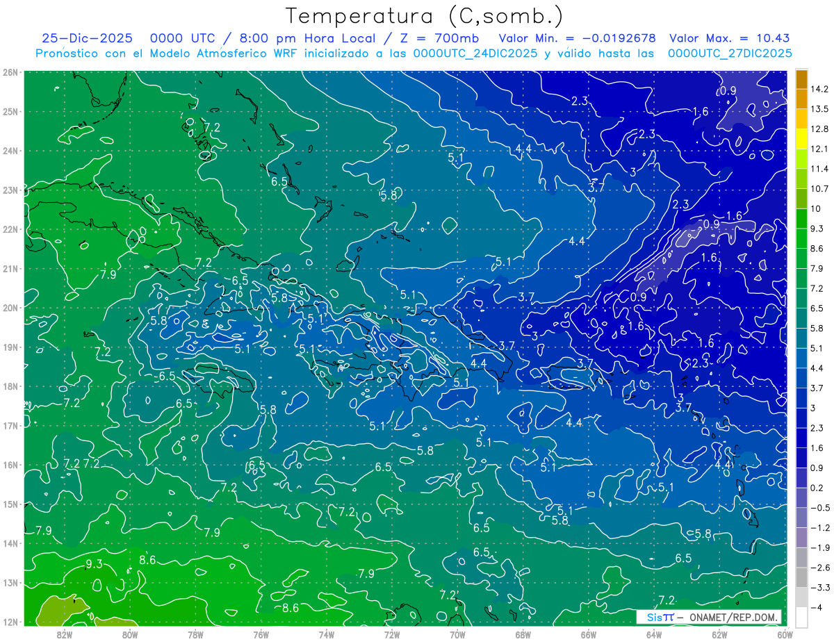Click the colorbar label -4
Image resolution: width=834 pixels, height=644 pixels.
[817, 607]
